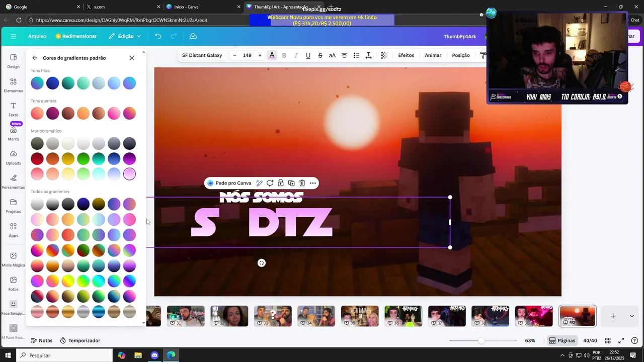The image size is (644, 362).
Task: Open the grid view of pages
Action: (x=608, y=340)
